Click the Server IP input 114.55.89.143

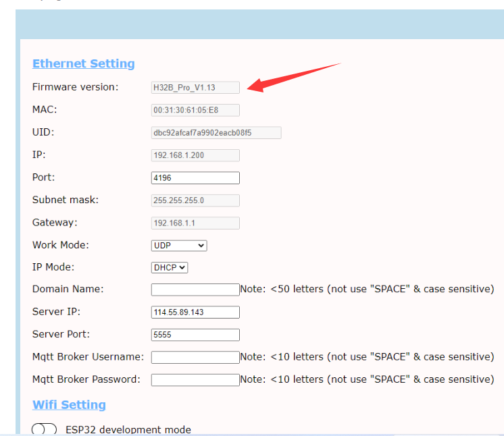195,312
